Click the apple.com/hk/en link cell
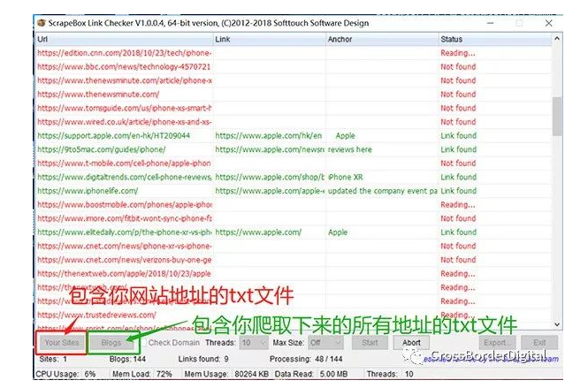This screenshot has width=588, height=388. (x=269, y=136)
